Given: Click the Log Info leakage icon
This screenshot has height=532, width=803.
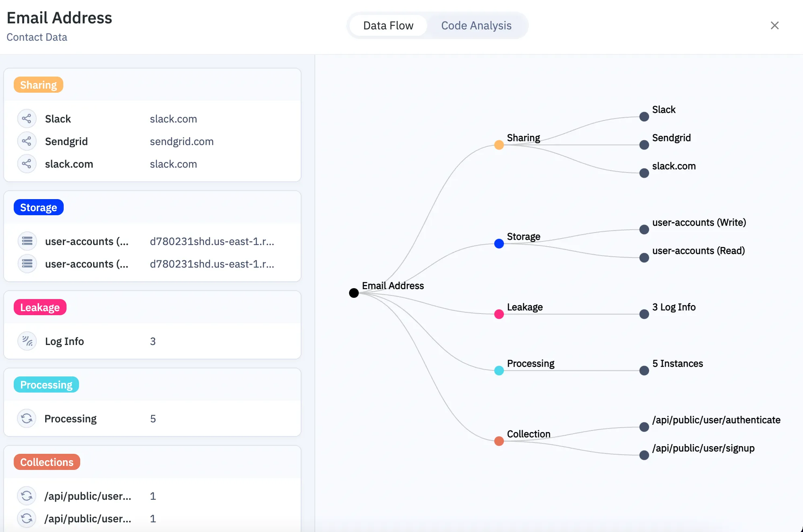Looking at the screenshot, I should click(x=27, y=341).
